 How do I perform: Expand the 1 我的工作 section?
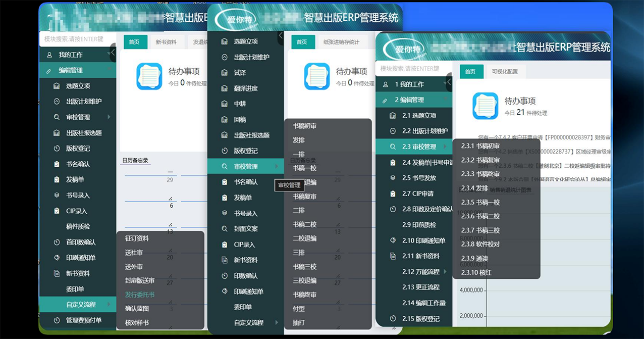coord(445,84)
